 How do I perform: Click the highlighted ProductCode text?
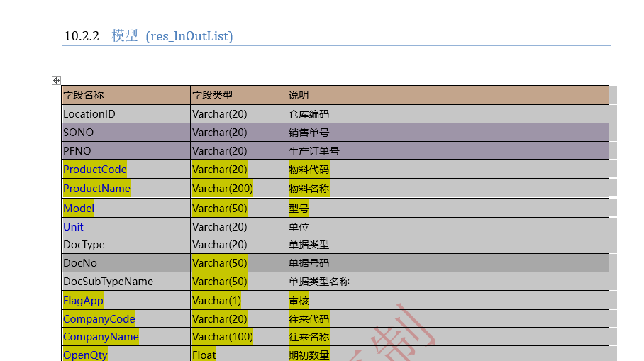[95, 170]
